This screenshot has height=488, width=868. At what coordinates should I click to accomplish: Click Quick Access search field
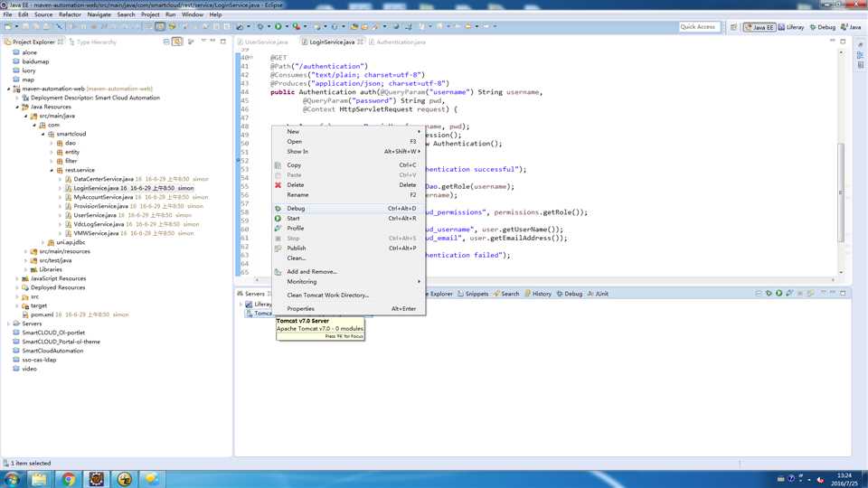point(699,26)
